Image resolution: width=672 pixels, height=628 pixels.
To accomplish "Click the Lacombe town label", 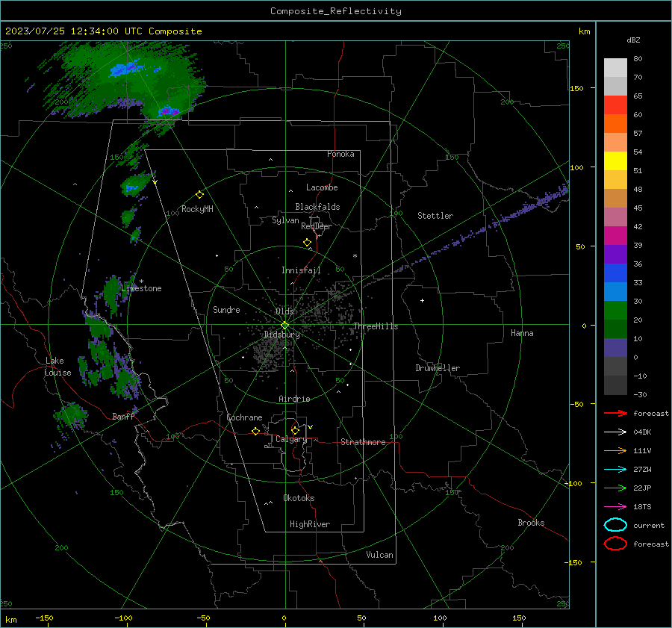I will [x=322, y=187].
